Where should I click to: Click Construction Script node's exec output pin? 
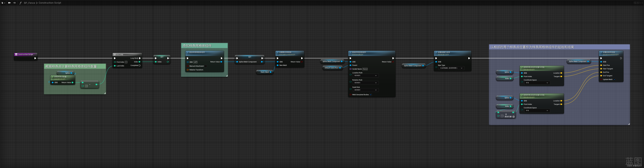(x=35, y=58)
